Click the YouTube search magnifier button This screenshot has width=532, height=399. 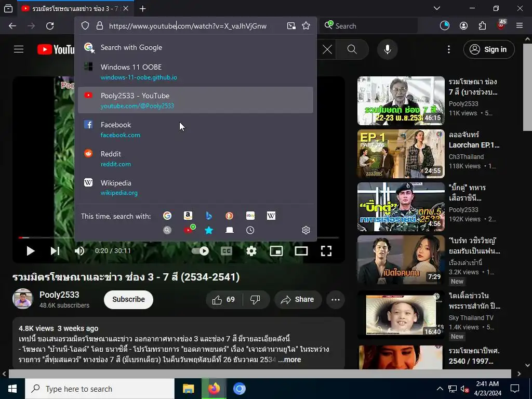(352, 49)
